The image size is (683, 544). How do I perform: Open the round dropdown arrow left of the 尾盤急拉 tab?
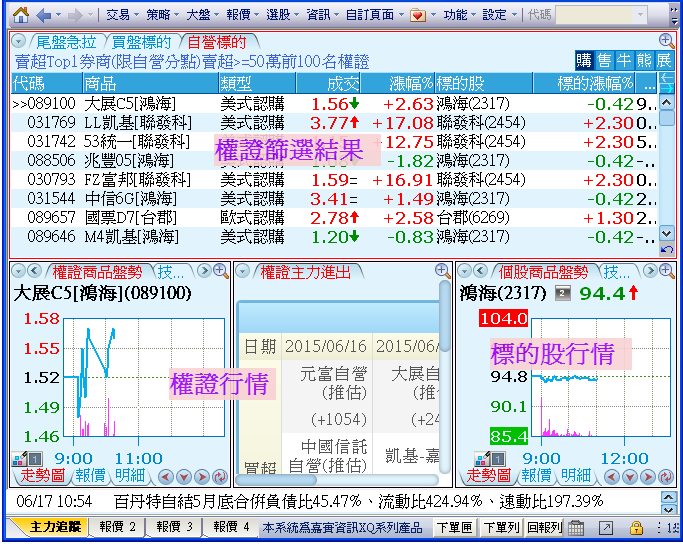tap(19, 41)
